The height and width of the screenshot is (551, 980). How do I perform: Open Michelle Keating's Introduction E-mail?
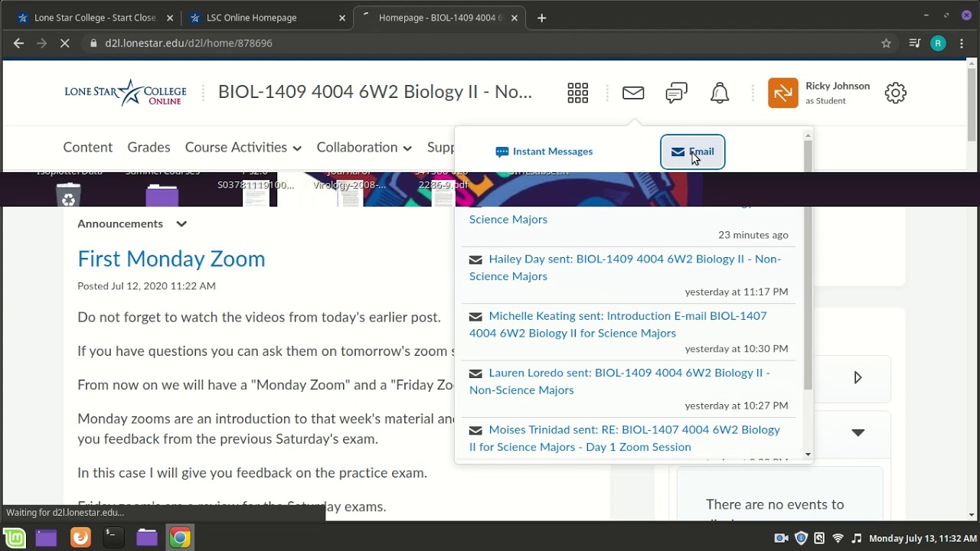618,324
